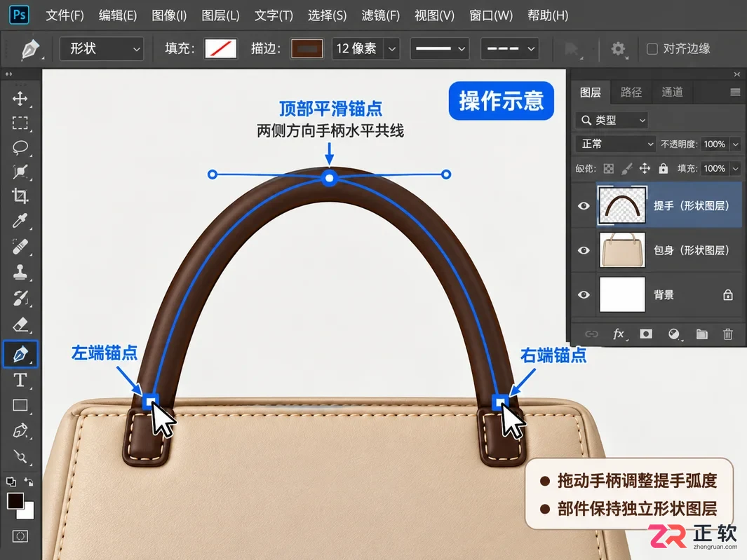
Task: Hide the 提手 shape layer
Action: point(584,206)
